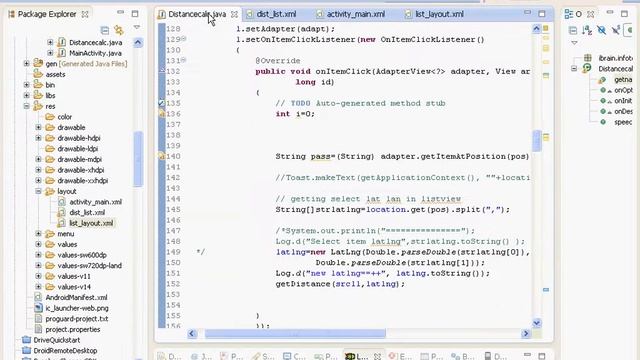Click warning marker on line 140
Viewport: 640px width, 360px height.
(162, 156)
